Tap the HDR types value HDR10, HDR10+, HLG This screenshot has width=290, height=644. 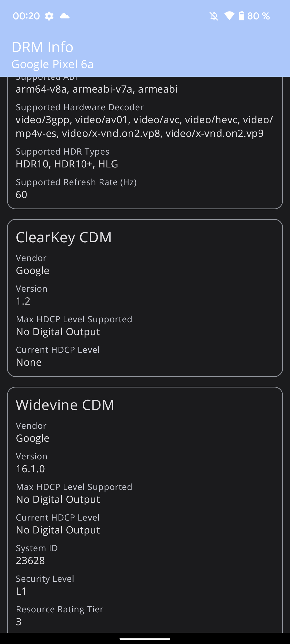click(67, 164)
